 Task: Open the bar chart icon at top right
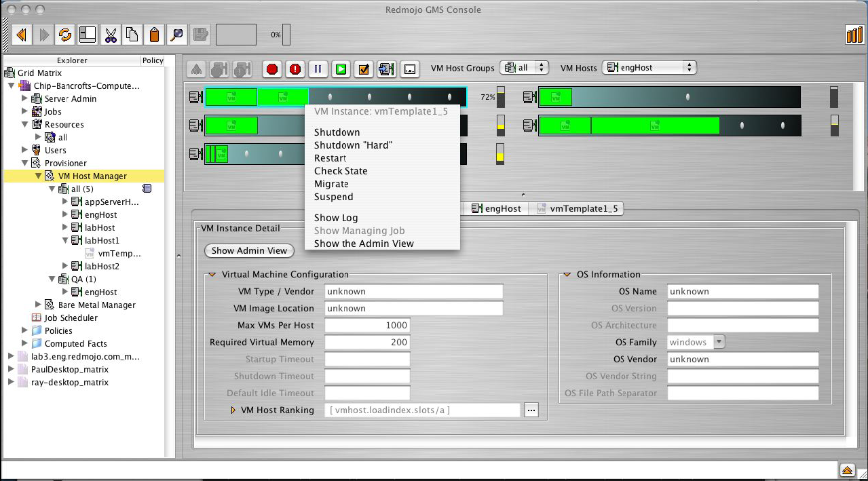click(x=854, y=35)
